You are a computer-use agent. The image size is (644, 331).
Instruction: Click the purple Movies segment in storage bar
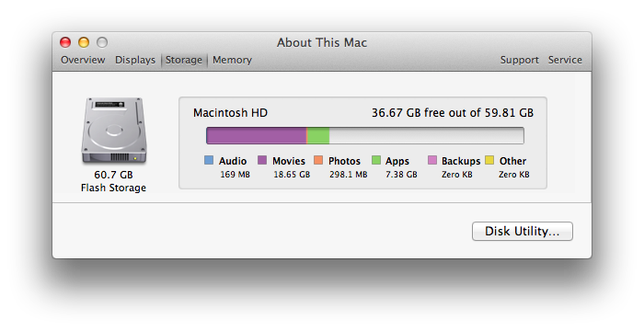click(257, 135)
